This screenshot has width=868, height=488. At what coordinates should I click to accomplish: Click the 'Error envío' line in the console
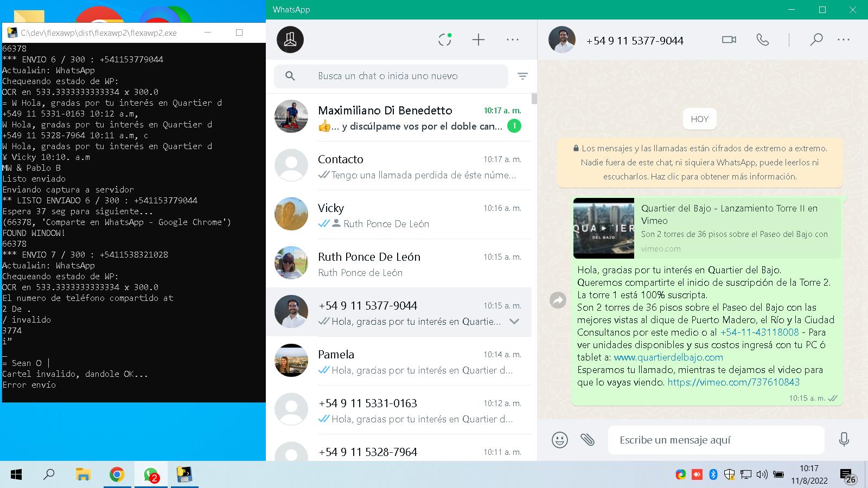pos(29,385)
